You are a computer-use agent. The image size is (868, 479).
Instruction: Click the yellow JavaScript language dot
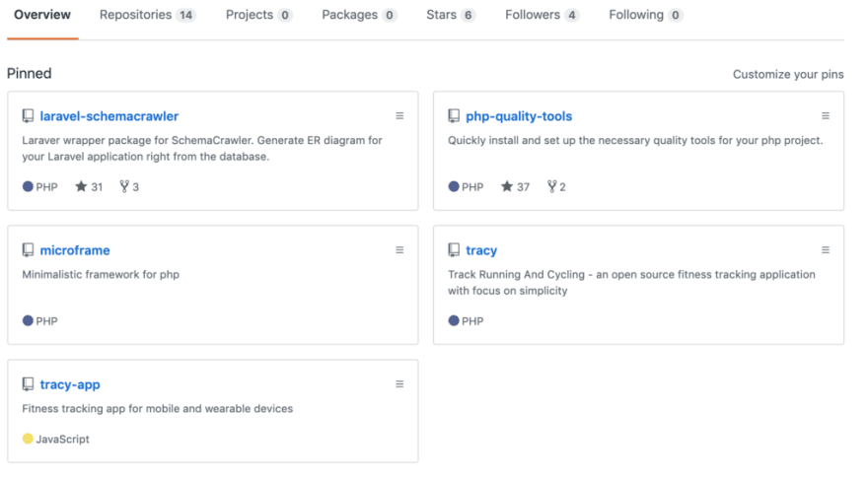point(28,439)
